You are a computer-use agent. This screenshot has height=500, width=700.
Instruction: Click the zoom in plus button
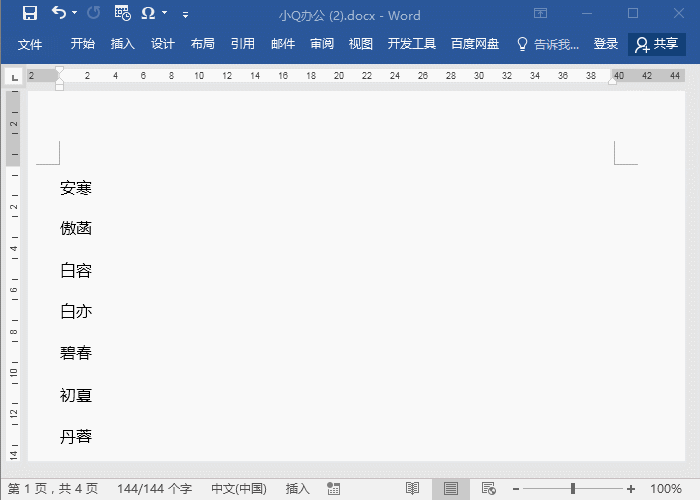(630, 489)
